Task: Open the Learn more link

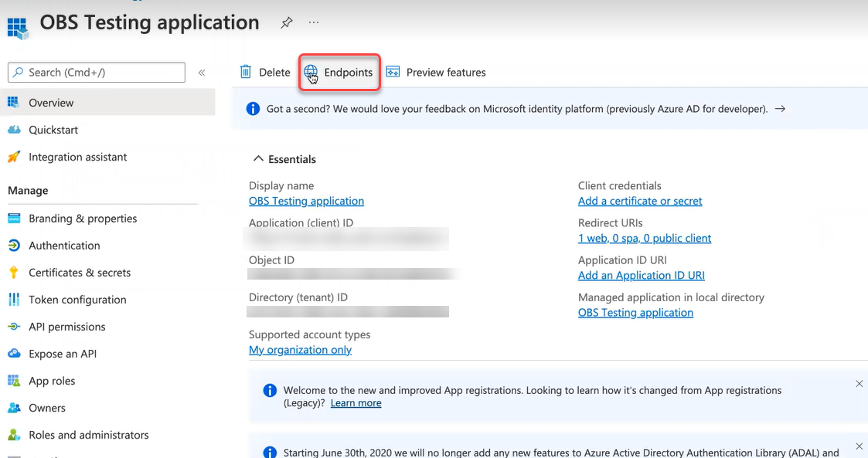Action: (x=356, y=403)
